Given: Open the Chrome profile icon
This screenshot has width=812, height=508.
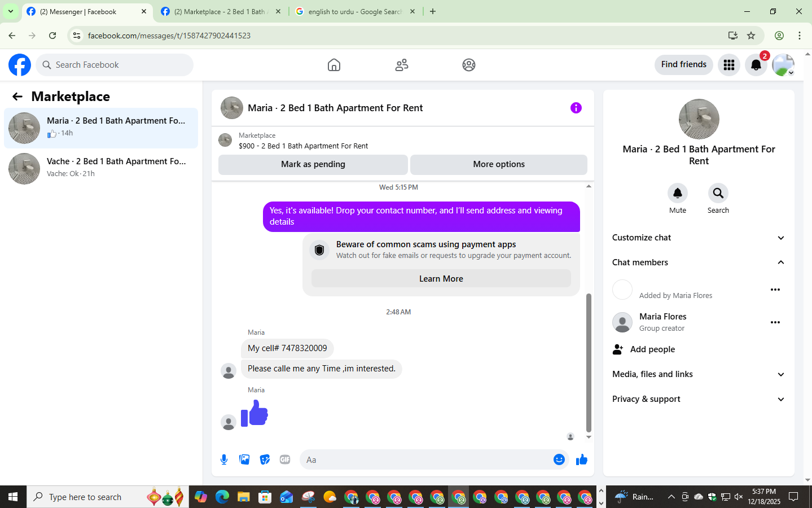Looking at the screenshot, I should click(x=779, y=36).
